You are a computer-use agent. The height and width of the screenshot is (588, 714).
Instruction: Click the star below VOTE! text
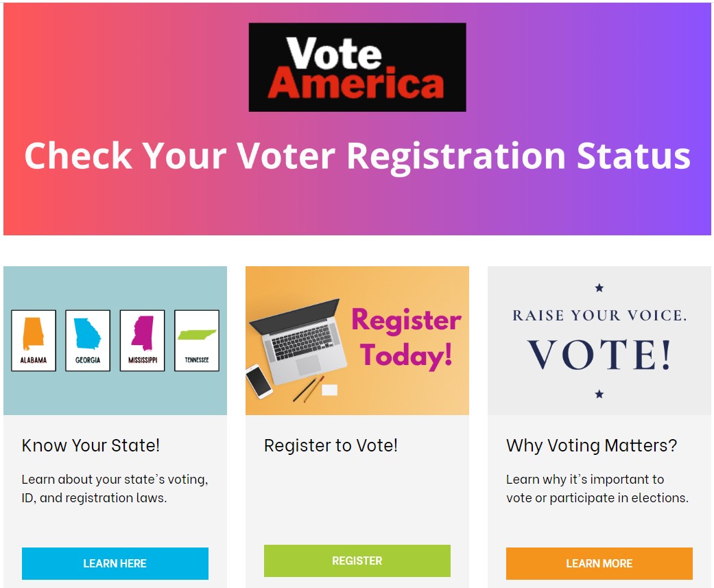pos(599,394)
